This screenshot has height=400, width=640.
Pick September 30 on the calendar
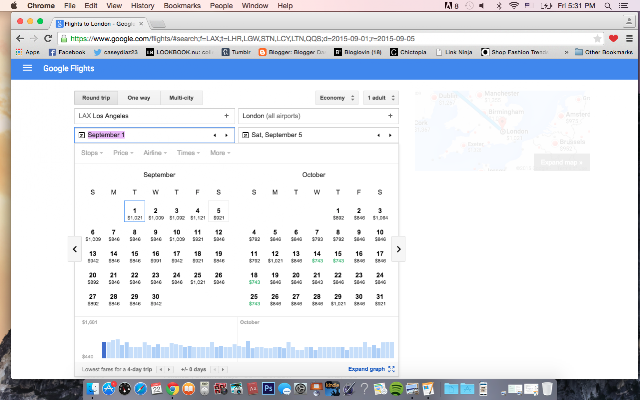[x=156, y=300]
